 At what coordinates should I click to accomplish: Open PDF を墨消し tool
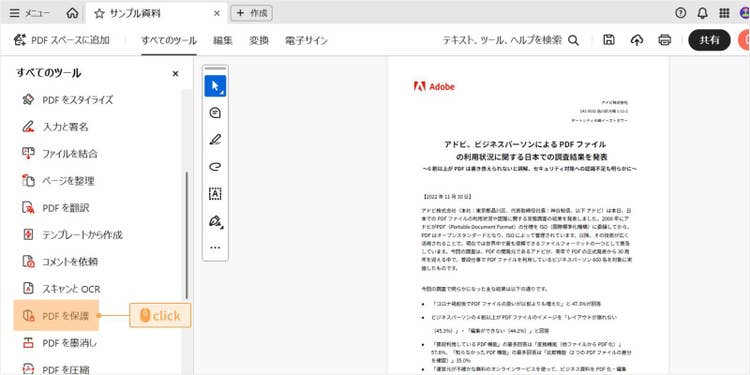(60, 343)
